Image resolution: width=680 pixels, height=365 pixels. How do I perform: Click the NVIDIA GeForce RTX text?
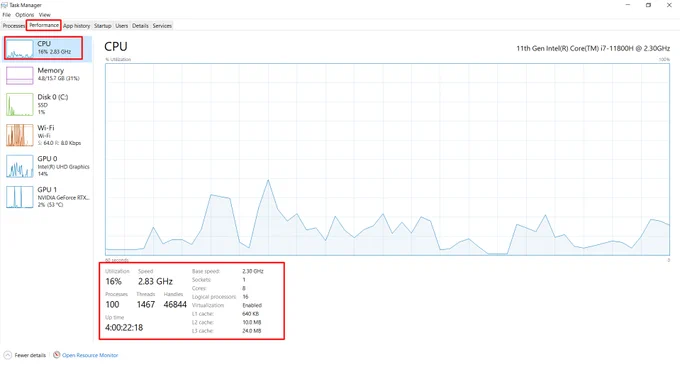pyautogui.click(x=63, y=197)
